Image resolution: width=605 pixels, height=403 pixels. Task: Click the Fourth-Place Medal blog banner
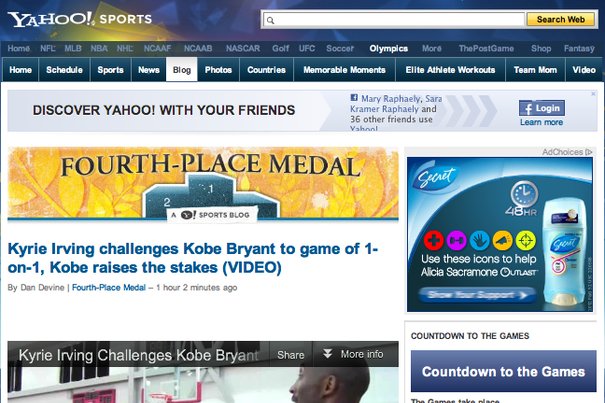tap(203, 184)
